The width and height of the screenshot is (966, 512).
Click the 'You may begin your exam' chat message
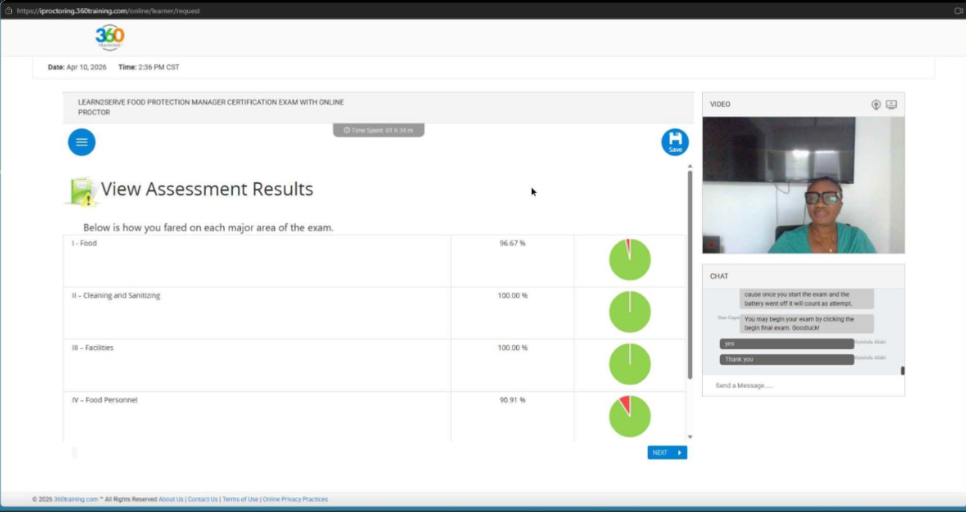(806, 323)
